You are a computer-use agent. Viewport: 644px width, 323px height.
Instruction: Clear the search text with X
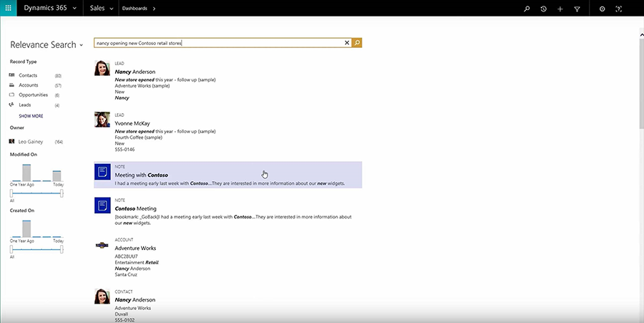click(x=346, y=43)
